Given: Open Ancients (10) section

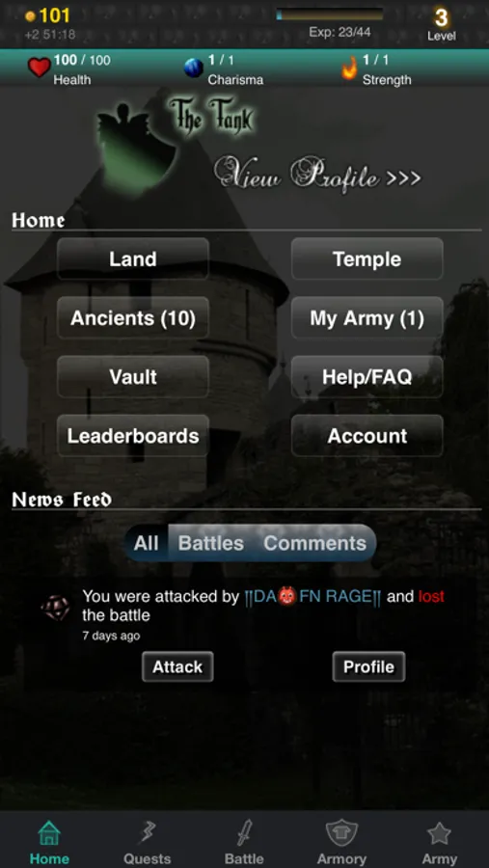Looking at the screenshot, I should (x=133, y=318).
